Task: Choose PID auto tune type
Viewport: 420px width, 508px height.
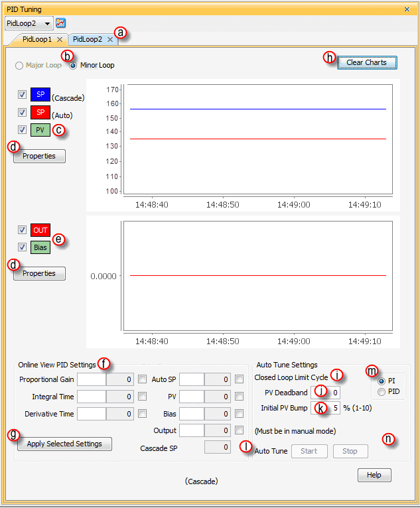Action: 382,392
